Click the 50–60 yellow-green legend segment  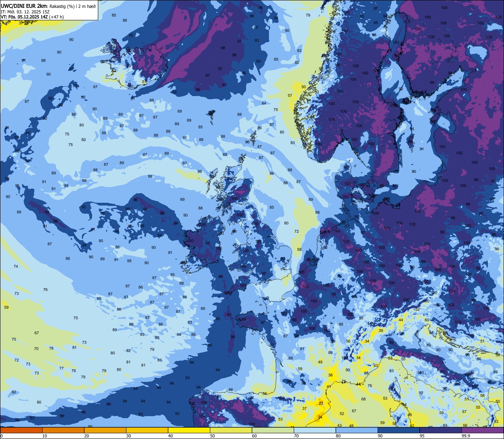click(231, 430)
